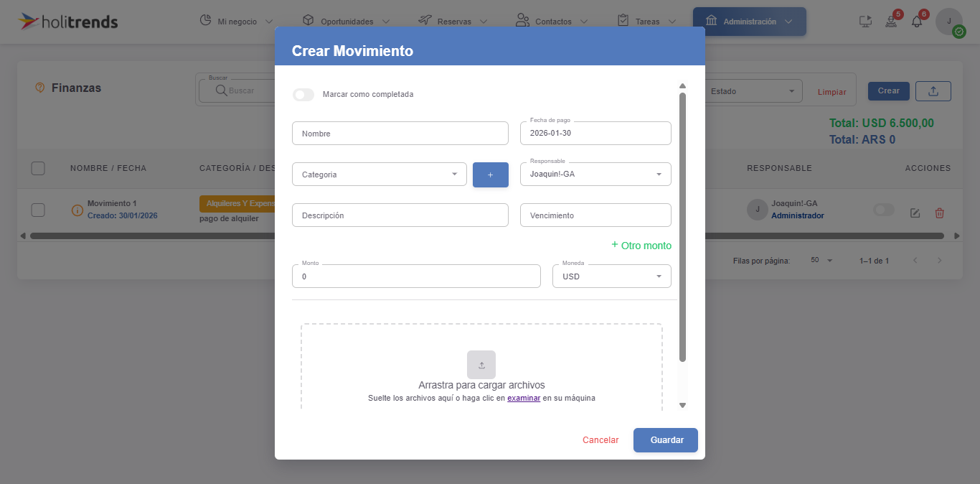Open the notifications bell icon
The image size is (980, 484).
(x=916, y=22)
